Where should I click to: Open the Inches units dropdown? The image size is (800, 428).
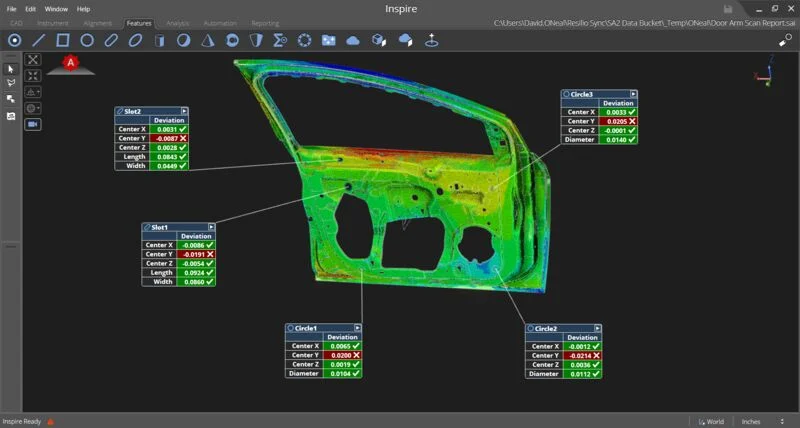coord(762,422)
